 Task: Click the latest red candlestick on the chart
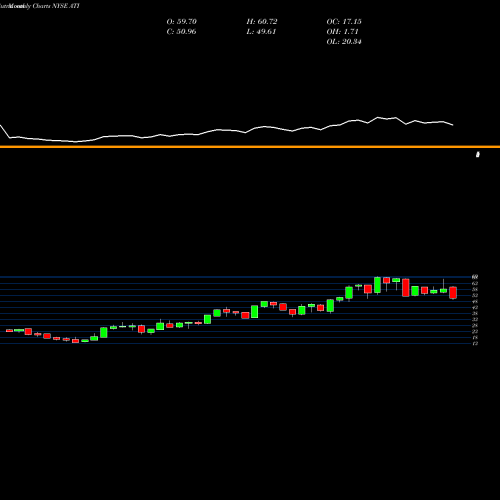(453, 292)
